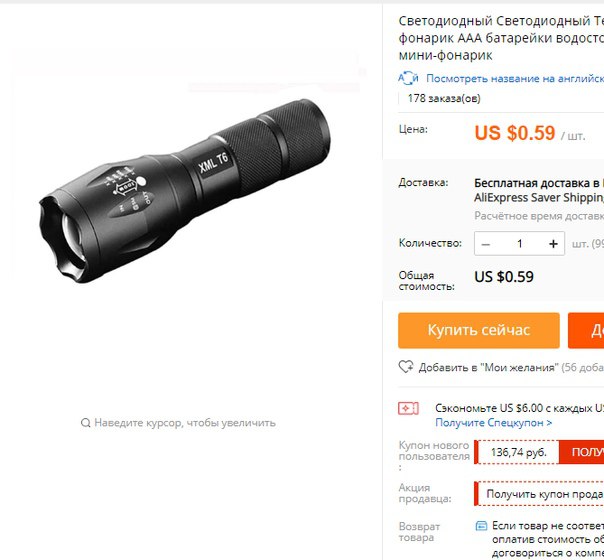The height and width of the screenshot is (560, 604).
Task: Add item via 'Добавить в Мои желания' link
Action: (488, 367)
